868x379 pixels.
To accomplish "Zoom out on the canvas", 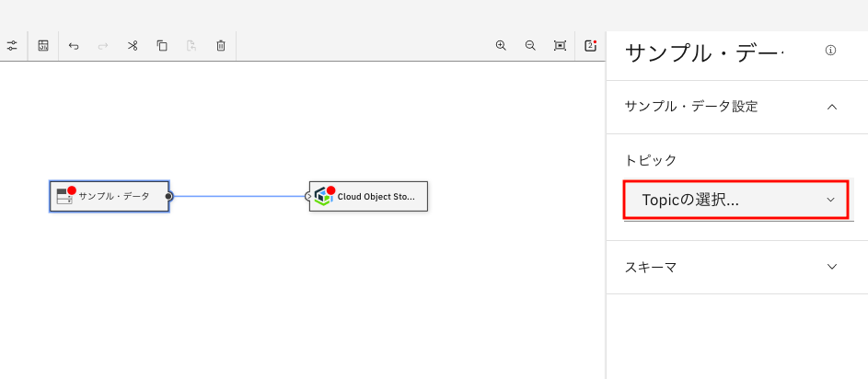I will [x=530, y=46].
